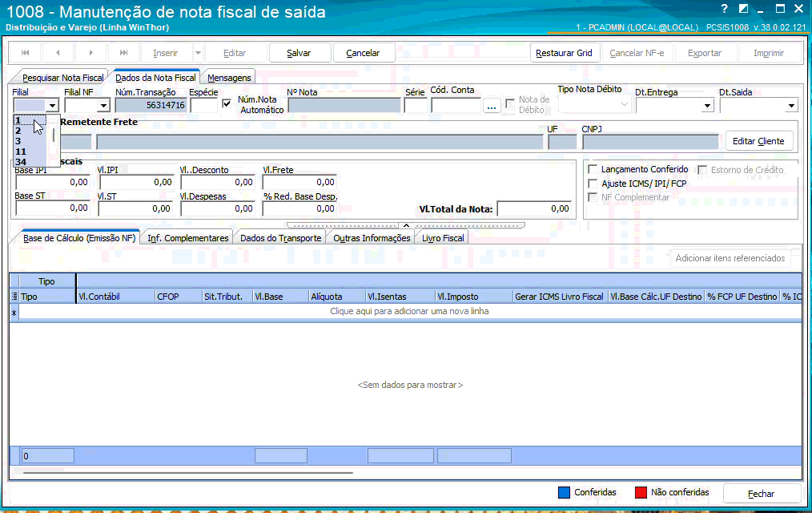Image resolution: width=812 pixels, height=513 pixels.
Task: Click the Série input field
Action: point(416,105)
